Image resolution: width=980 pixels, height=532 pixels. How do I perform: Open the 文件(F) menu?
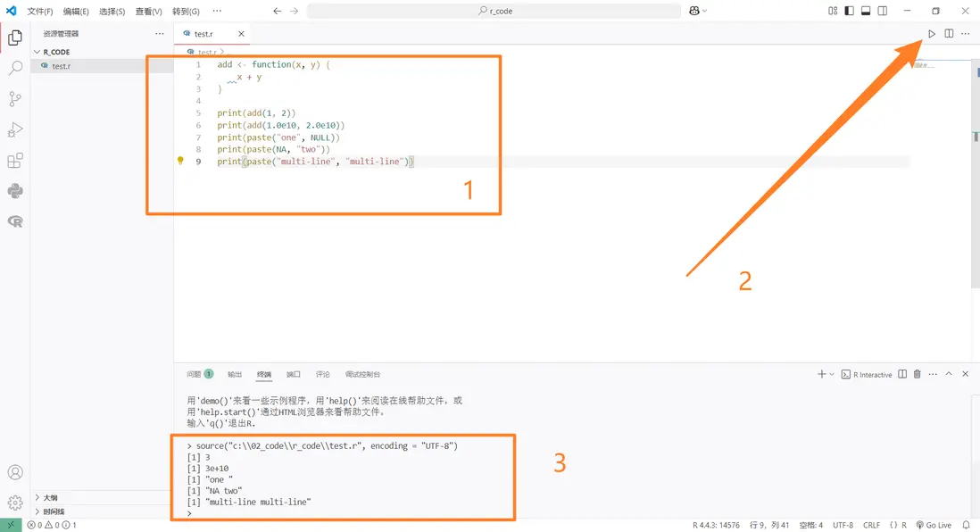pos(40,12)
